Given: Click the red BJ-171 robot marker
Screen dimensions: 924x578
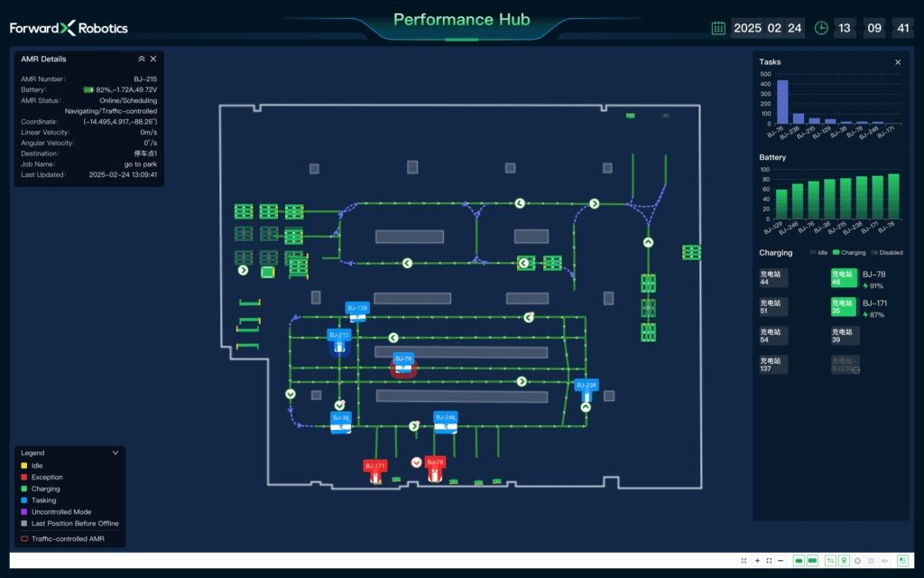Looking at the screenshot, I should 375,471.
